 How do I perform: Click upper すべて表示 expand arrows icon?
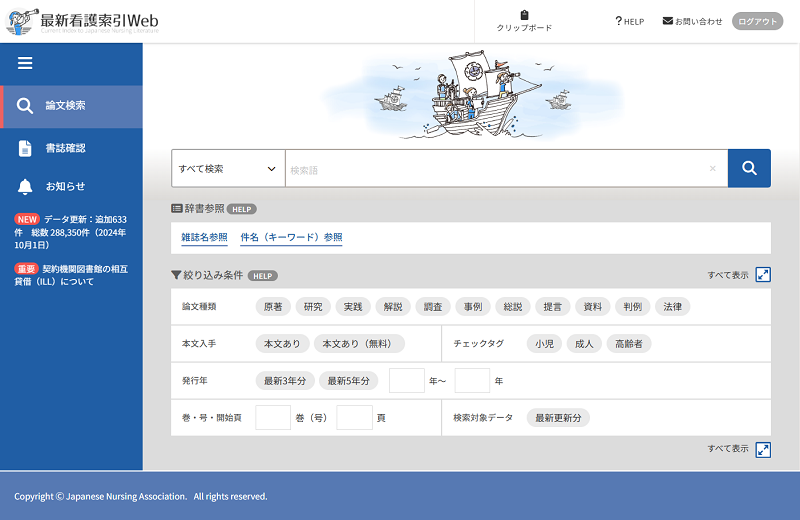[x=763, y=275]
